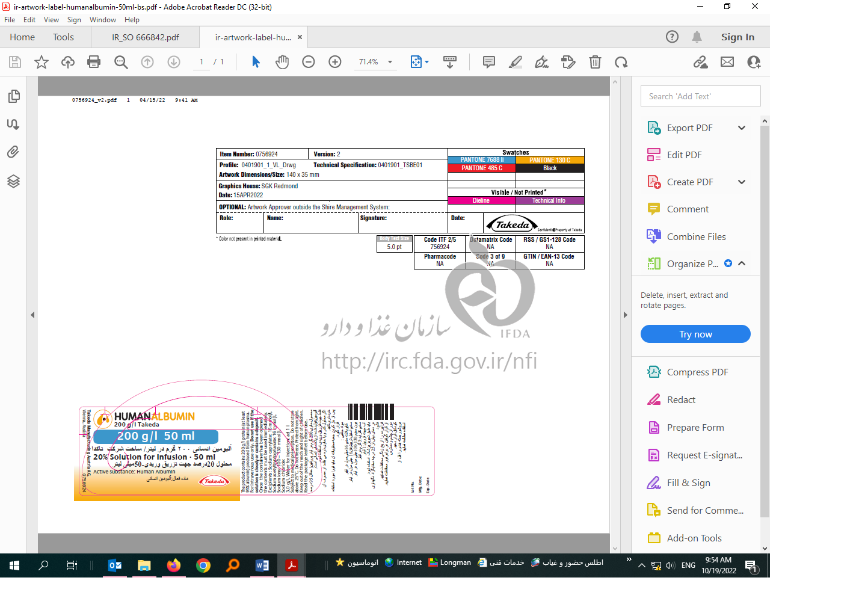Open the Edit menu
The height and width of the screenshot is (616, 859).
pos(29,20)
